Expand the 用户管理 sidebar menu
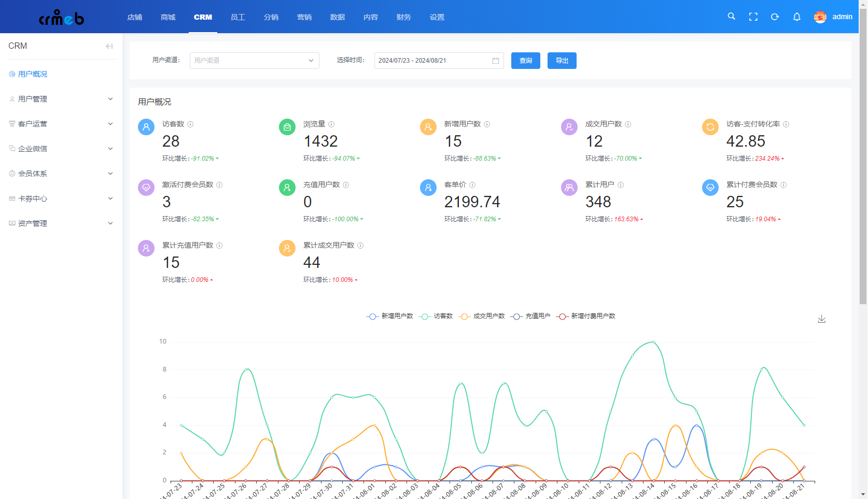The width and height of the screenshot is (868, 499). pyautogui.click(x=61, y=99)
